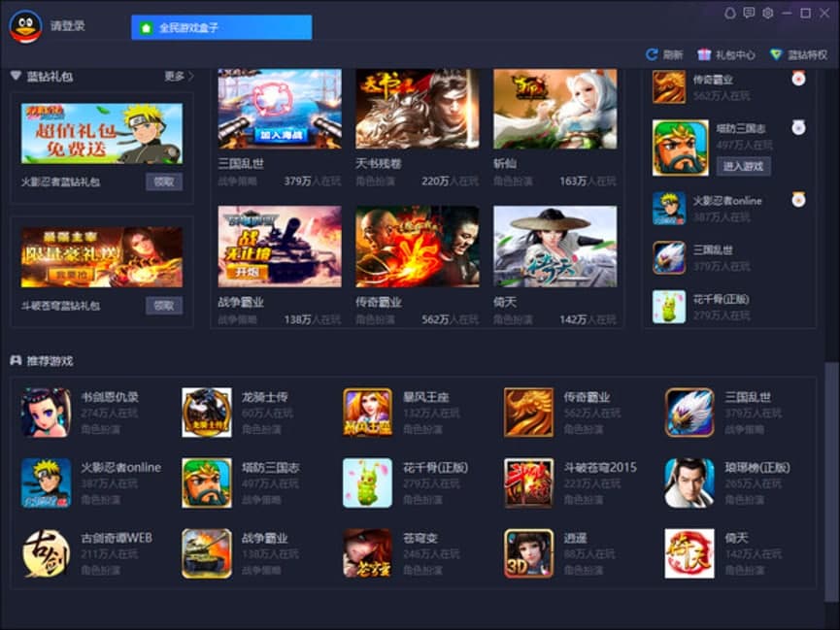The image size is (840, 630).
Task: Switch to the 全民游戏盒子 tab
Action: (221, 27)
